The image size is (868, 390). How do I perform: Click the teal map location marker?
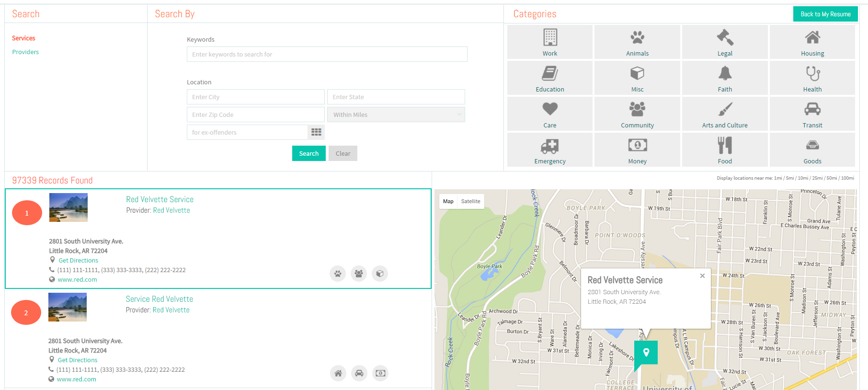point(646,353)
